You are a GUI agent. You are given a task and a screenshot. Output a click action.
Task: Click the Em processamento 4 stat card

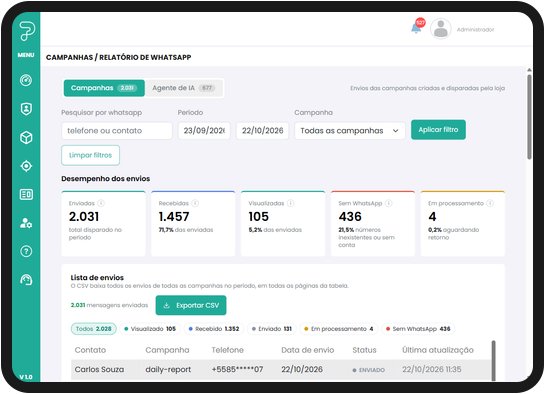click(x=463, y=223)
